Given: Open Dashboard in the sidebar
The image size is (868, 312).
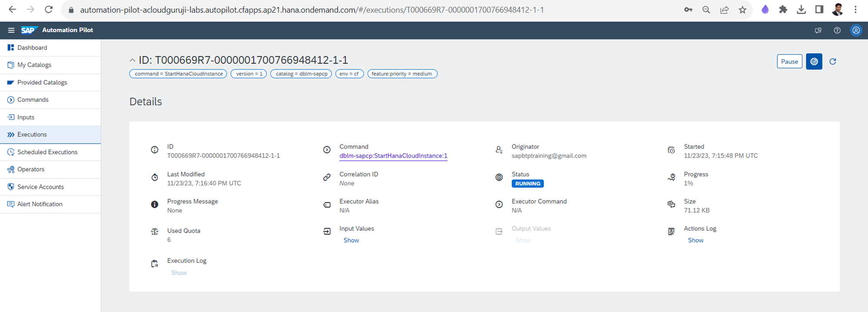Looking at the screenshot, I should (x=32, y=48).
